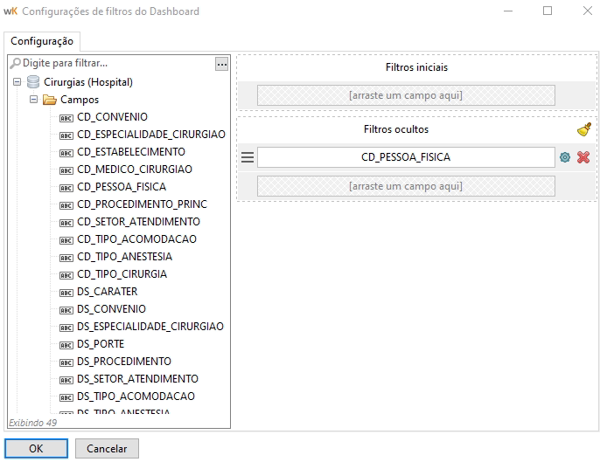Click the broom icon to clear hidden filters

[x=584, y=129]
